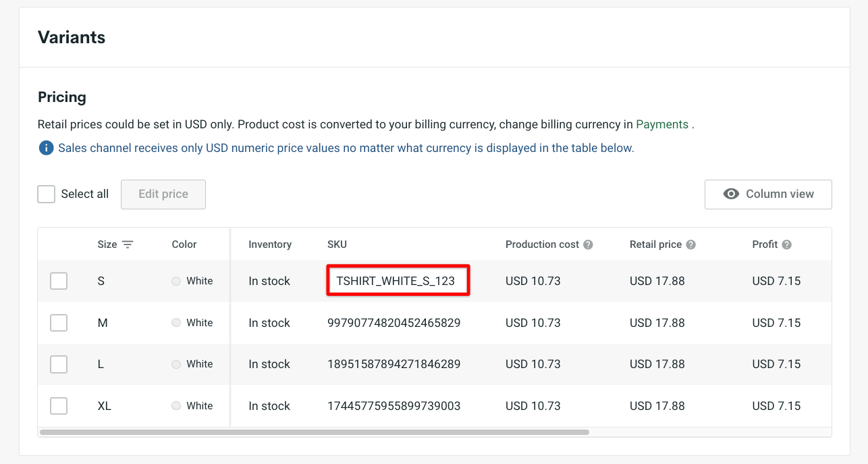868x464 pixels.
Task: Enable the Select all checkbox
Action: (x=46, y=194)
